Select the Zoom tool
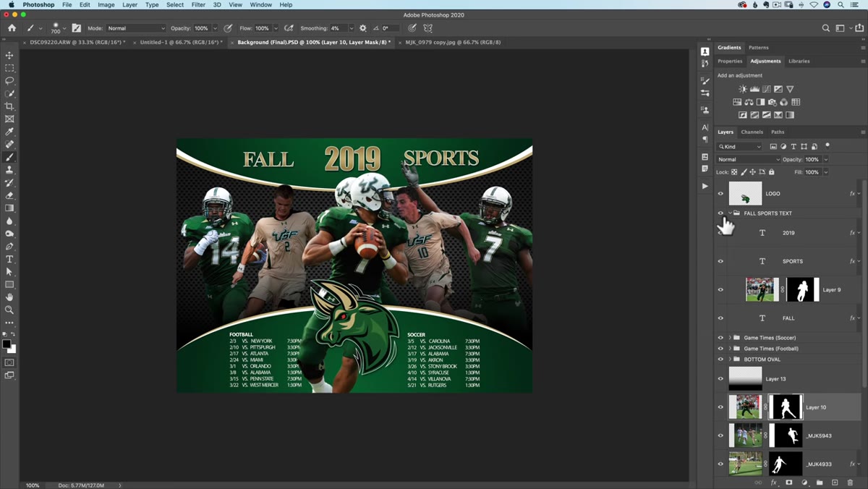Screen dimensions: 868x489 pyautogui.click(x=9, y=310)
